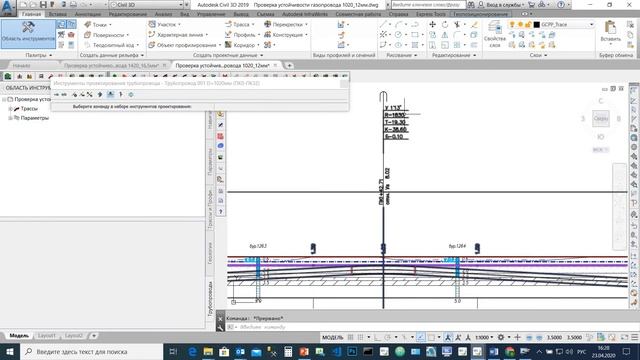Click the Windows Start button
This screenshot has width=640, height=360.
pos(10,351)
